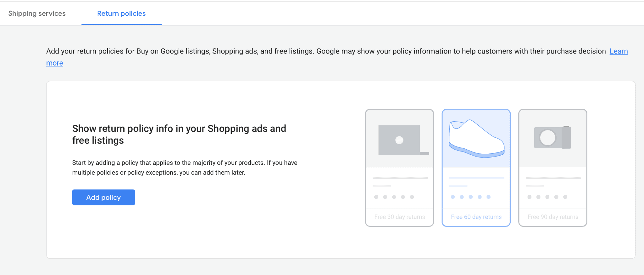The height and width of the screenshot is (275, 644).
Task: Open the Learn more link
Action: point(619,51)
